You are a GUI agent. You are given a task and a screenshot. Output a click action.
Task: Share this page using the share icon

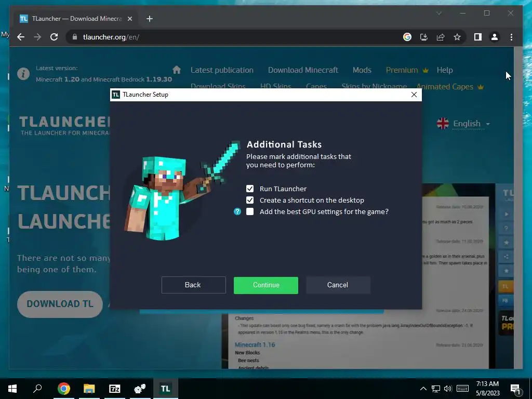click(x=441, y=37)
